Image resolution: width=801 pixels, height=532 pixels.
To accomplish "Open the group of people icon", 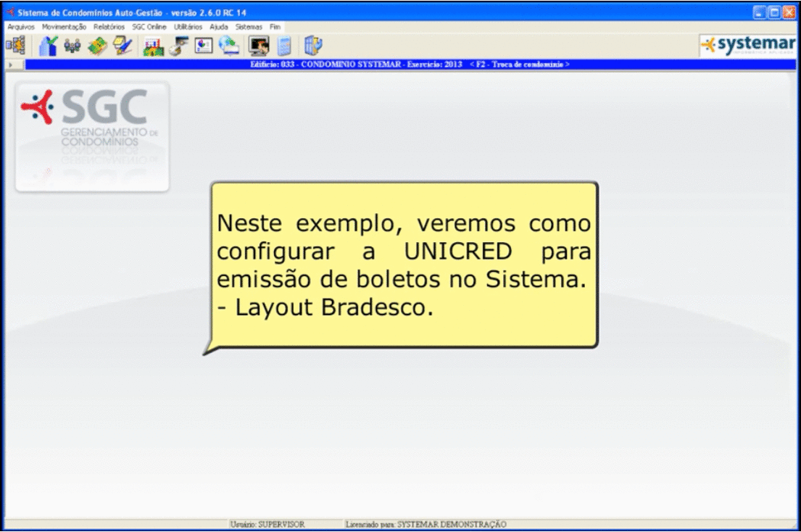I will tap(72, 46).
